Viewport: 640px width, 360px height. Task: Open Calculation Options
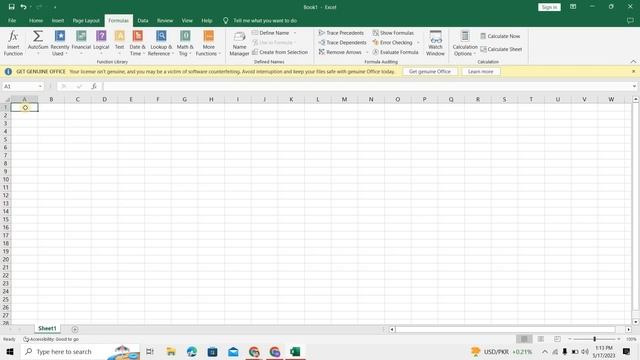pos(465,43)
